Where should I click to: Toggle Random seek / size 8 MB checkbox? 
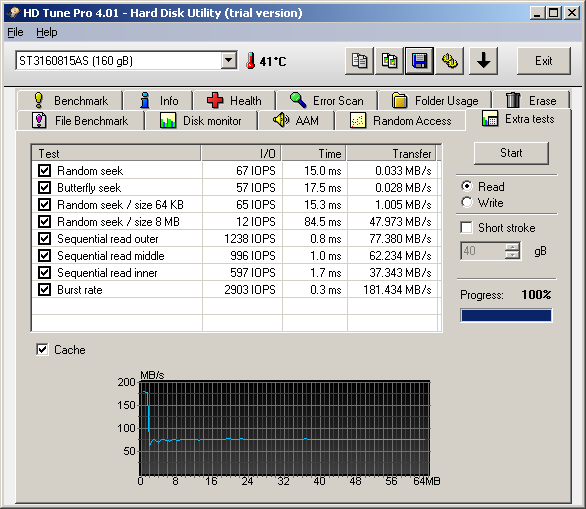(44, 222)
